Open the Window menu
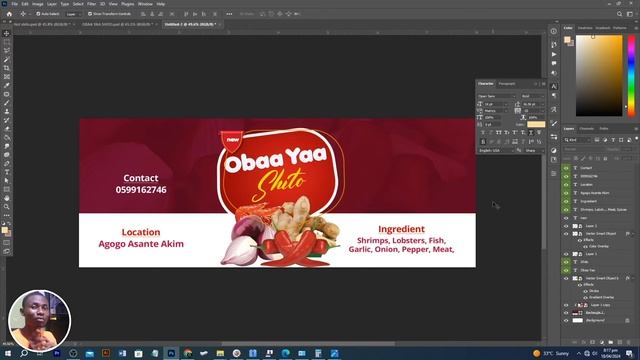This screenshot has height=360, width=640. [x=145, y=4]
